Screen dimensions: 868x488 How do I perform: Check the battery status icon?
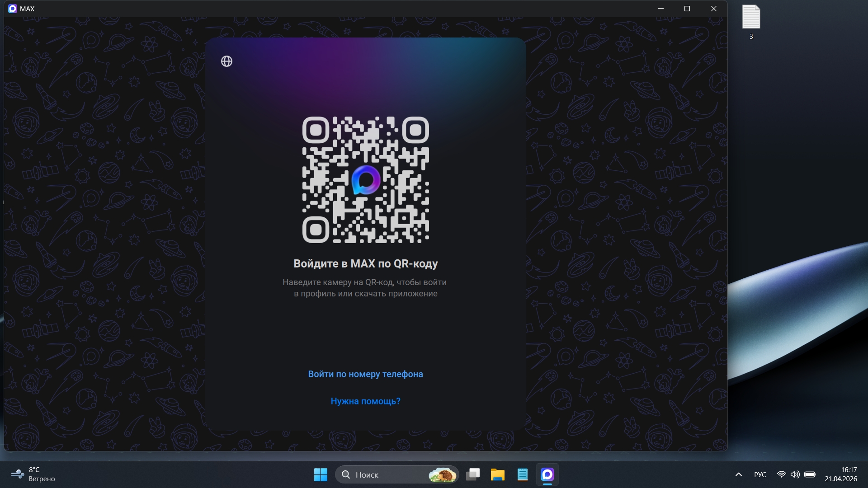click(x=810, y=474)
